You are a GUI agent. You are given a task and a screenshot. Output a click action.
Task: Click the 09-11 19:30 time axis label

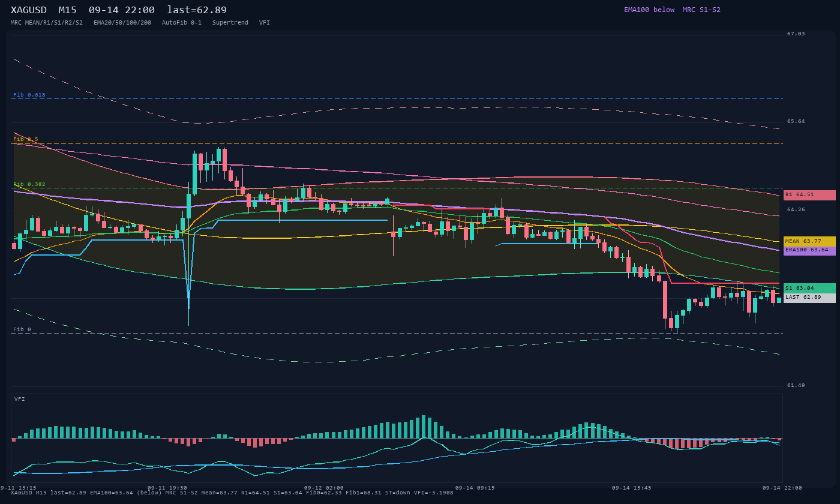pyautogui.click(x=167, y=488)
